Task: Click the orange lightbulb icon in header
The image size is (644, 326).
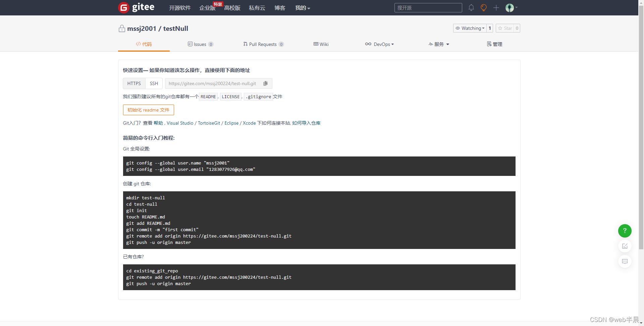Action: tap(484, 7)
